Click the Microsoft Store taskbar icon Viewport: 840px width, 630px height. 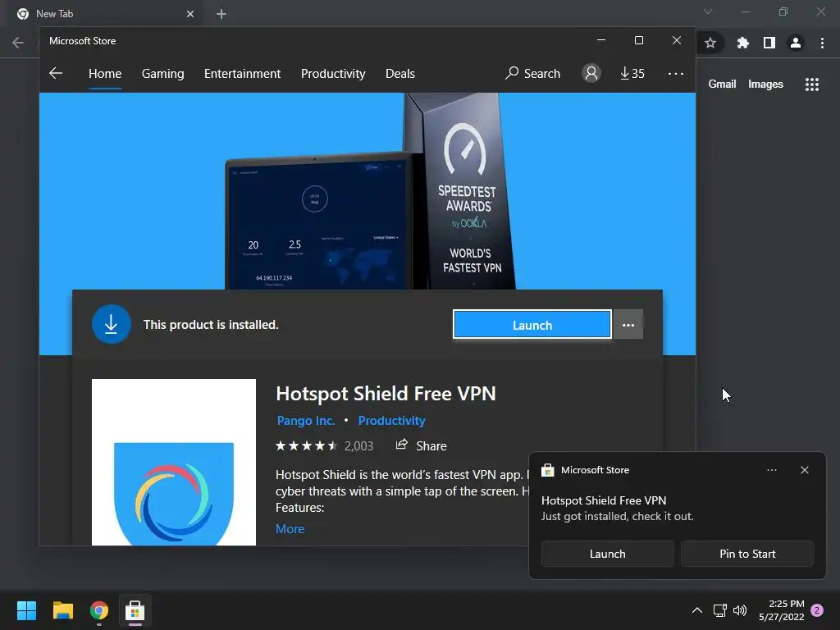click(x=135, y=610)
